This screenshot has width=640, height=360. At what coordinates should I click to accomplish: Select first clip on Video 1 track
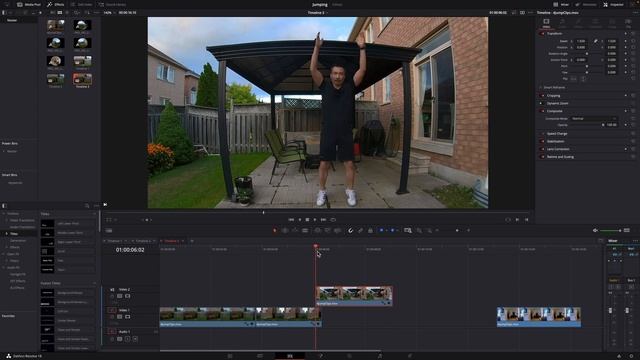click(x=207, y=317)
